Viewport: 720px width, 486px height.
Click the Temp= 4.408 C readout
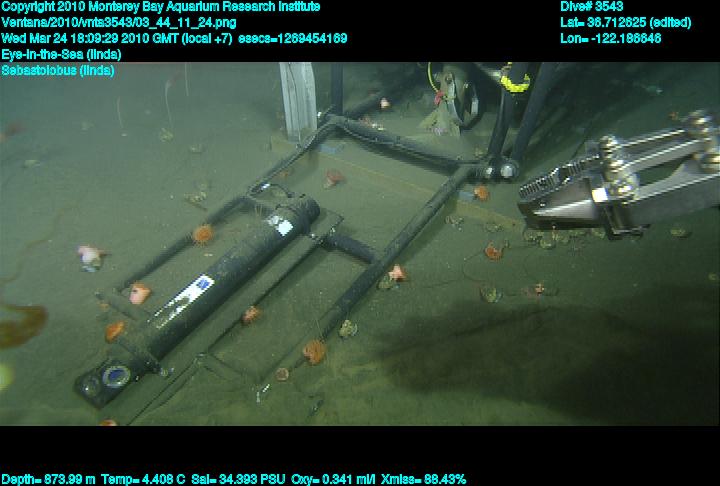click(143, 480)
